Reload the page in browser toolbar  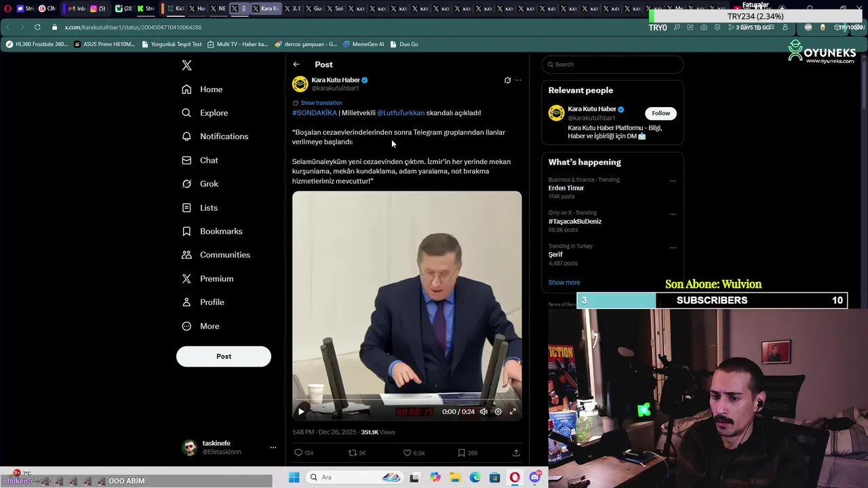tap(37, 27)
